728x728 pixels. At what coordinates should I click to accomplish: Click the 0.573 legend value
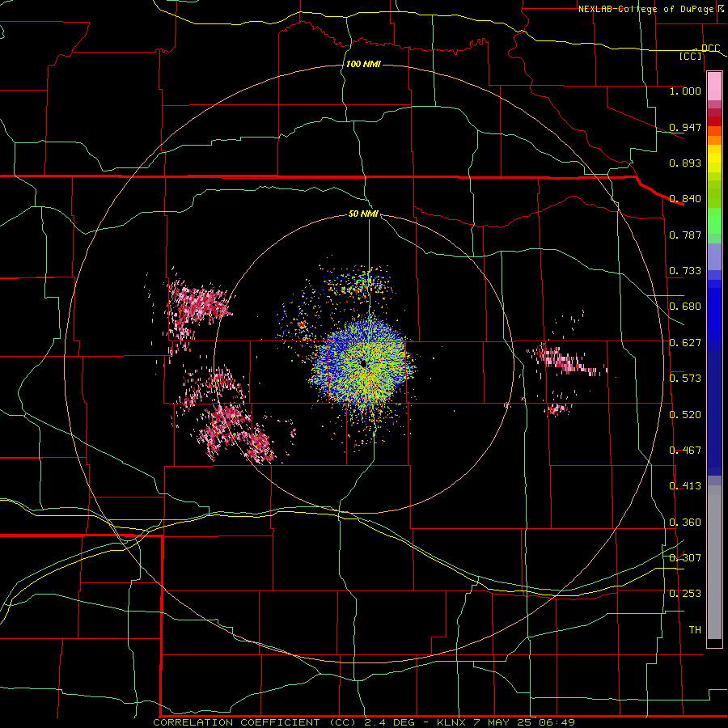click(x=685, y=379)
